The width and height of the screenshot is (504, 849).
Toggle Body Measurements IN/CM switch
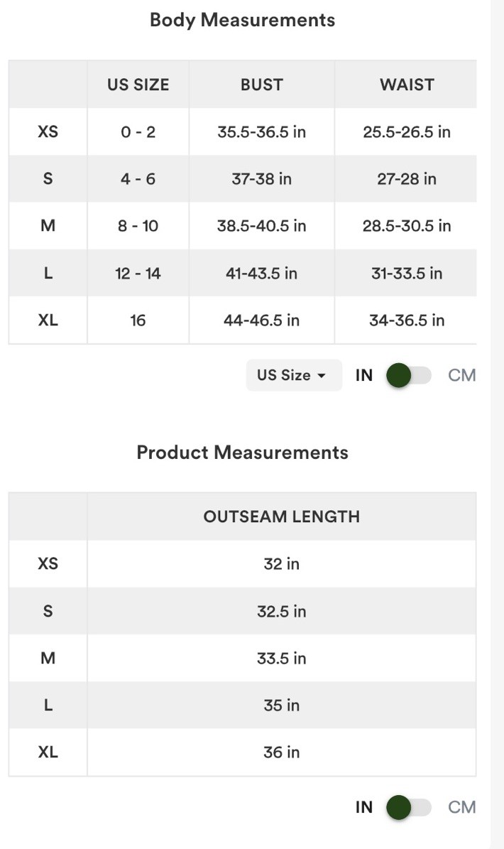[409, 375]
